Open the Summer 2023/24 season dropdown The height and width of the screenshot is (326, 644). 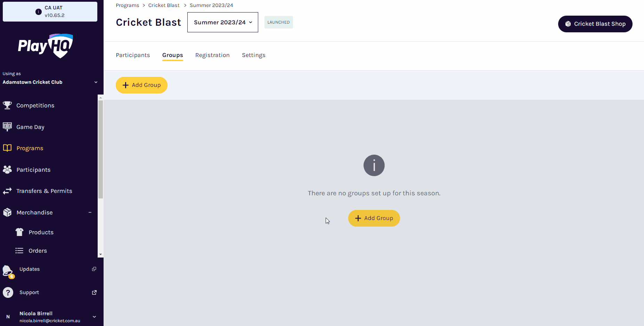[x=223, y=22]
